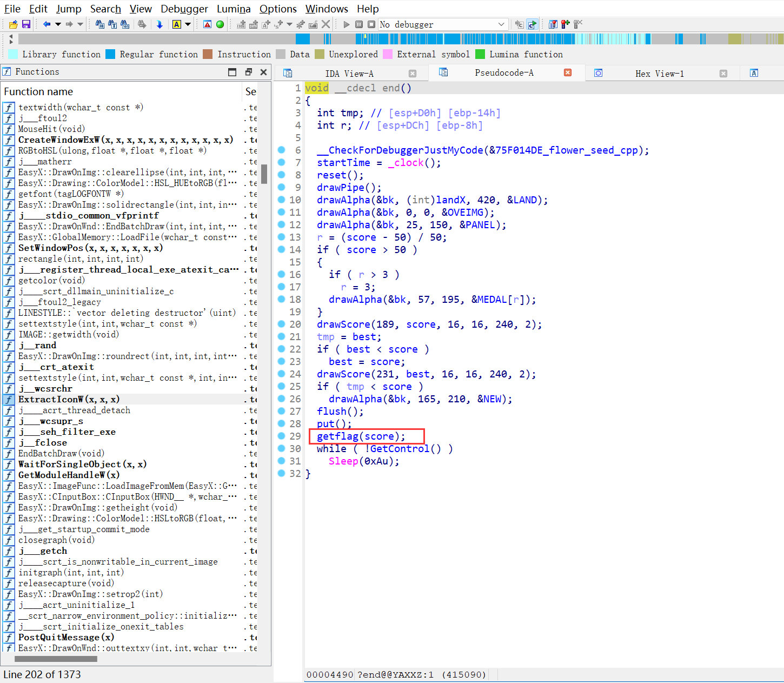Click the getflag(score) call in pseudocode

click(x=361, y=436)
